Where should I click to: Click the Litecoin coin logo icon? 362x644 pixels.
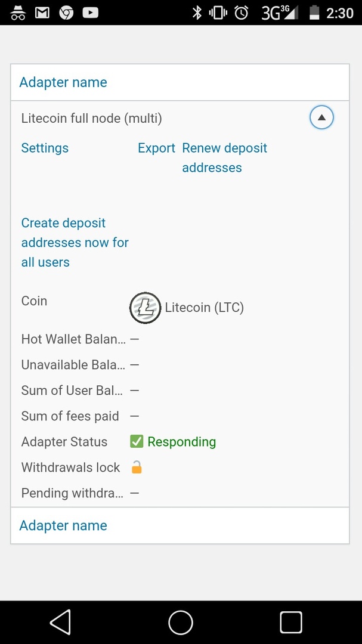[x=145, y=308]
